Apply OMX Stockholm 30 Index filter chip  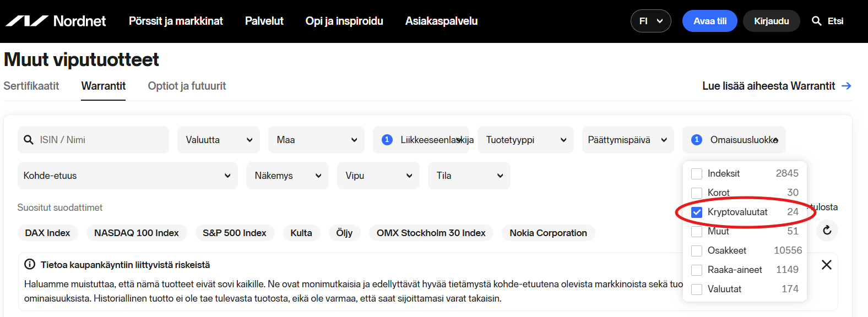coord(431,233)
